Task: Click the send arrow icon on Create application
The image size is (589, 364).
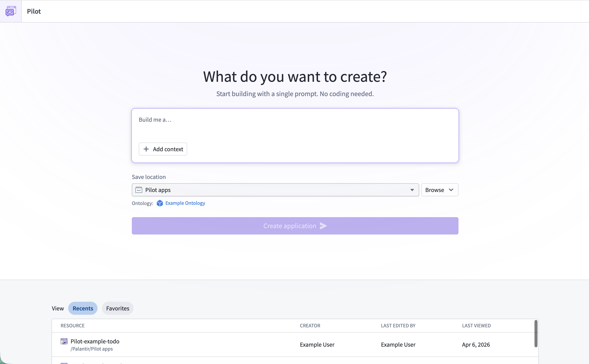Action: coord(323,226)
